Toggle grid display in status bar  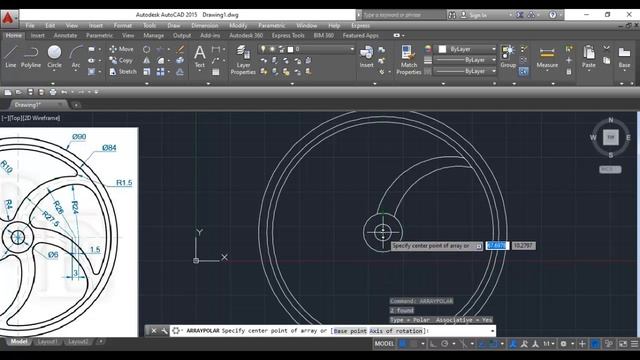tap(403, 344)
